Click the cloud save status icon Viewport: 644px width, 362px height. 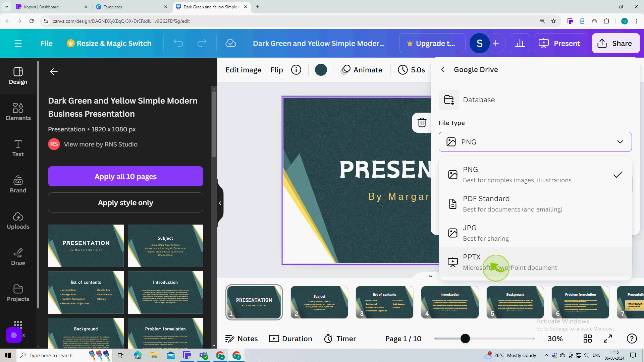231,43
